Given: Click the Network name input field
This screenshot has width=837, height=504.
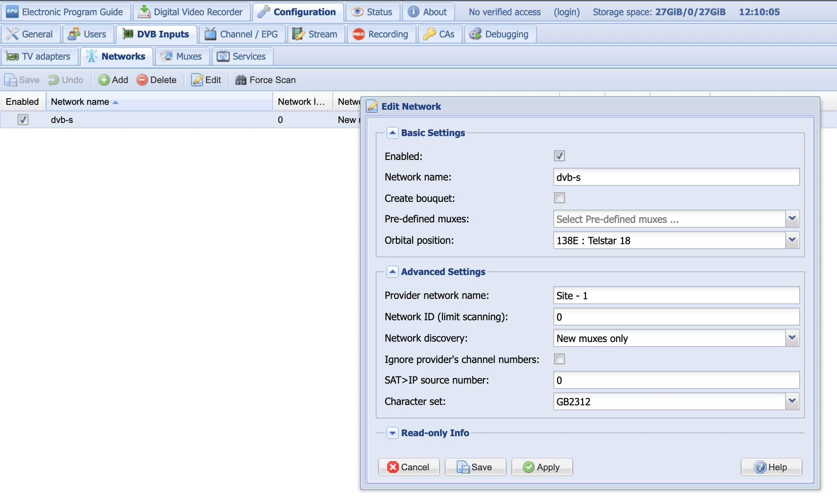Looking at the screenshot, I should click(676, 177).
